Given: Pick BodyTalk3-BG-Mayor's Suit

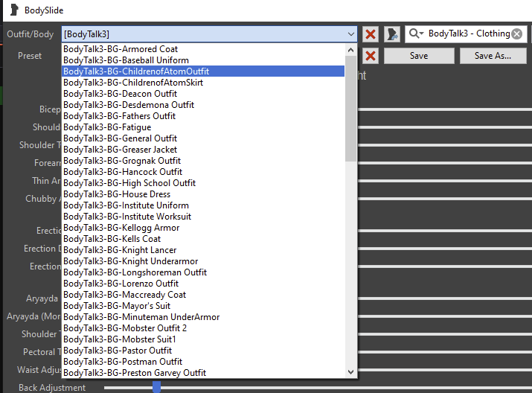Looking at the screenshot, I should point(203,306).
